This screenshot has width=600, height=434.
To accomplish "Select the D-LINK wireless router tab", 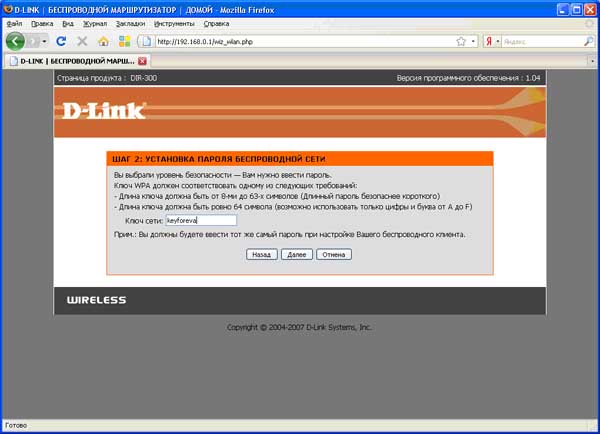I will pos(77,61).
